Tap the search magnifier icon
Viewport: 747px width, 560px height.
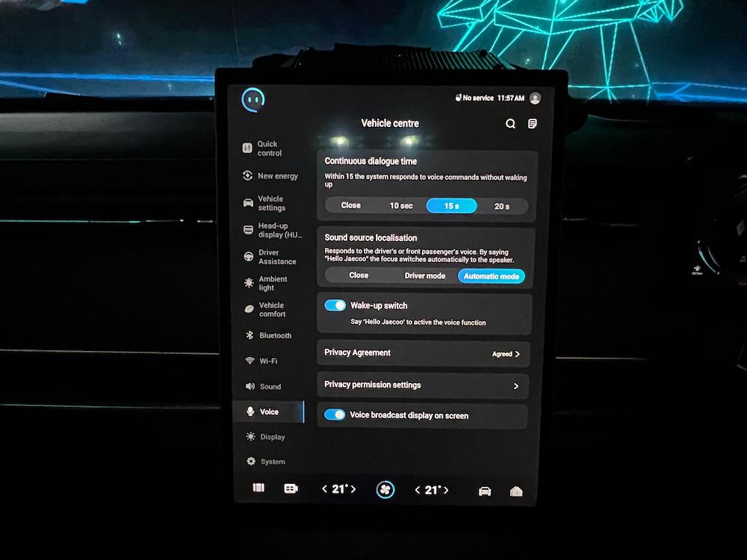(x=510, y=124)
